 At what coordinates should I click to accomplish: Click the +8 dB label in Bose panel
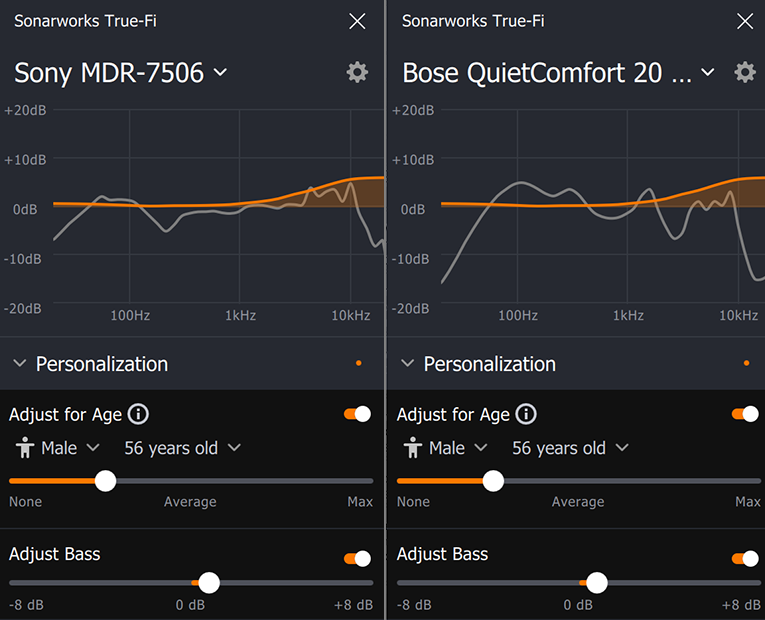click(742, 605)
